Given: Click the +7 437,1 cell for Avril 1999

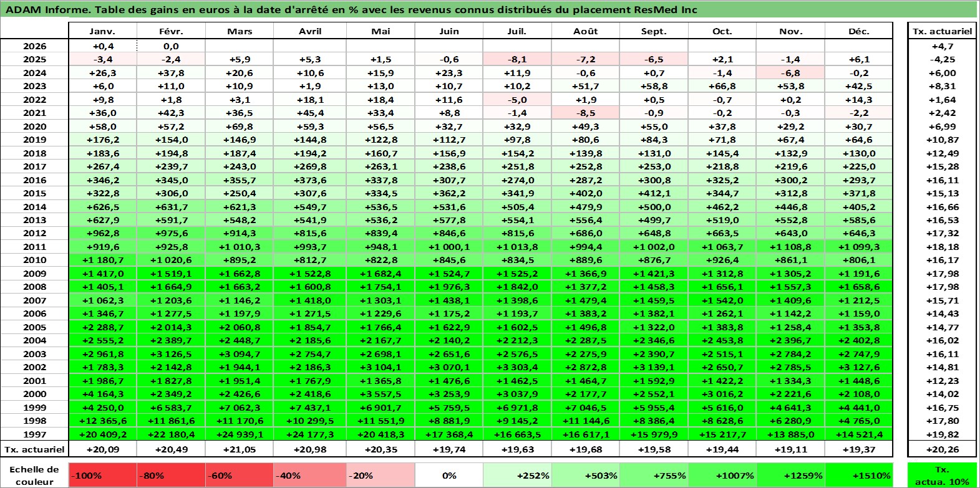Looking at the screenshot, I should pos(310,408).
